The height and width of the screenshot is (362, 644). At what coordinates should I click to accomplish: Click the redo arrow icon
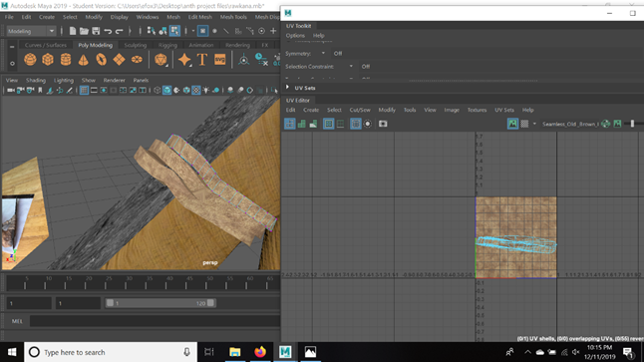(119, 31)
